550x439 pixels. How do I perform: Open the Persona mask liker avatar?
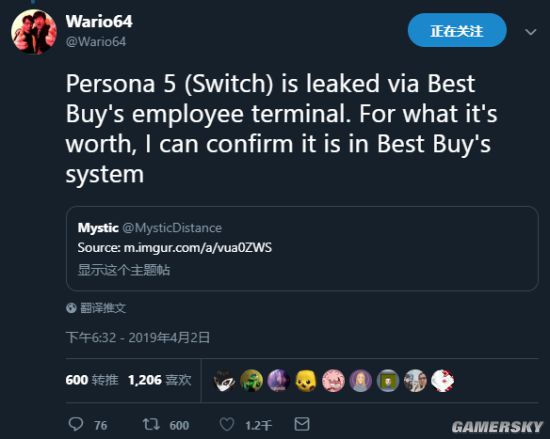click(224, 380)
